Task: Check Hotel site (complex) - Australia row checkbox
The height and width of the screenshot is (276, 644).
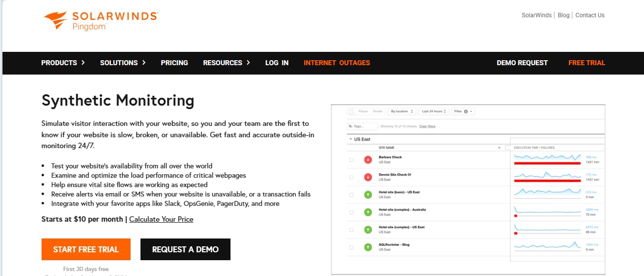Action: click(351, 212)
